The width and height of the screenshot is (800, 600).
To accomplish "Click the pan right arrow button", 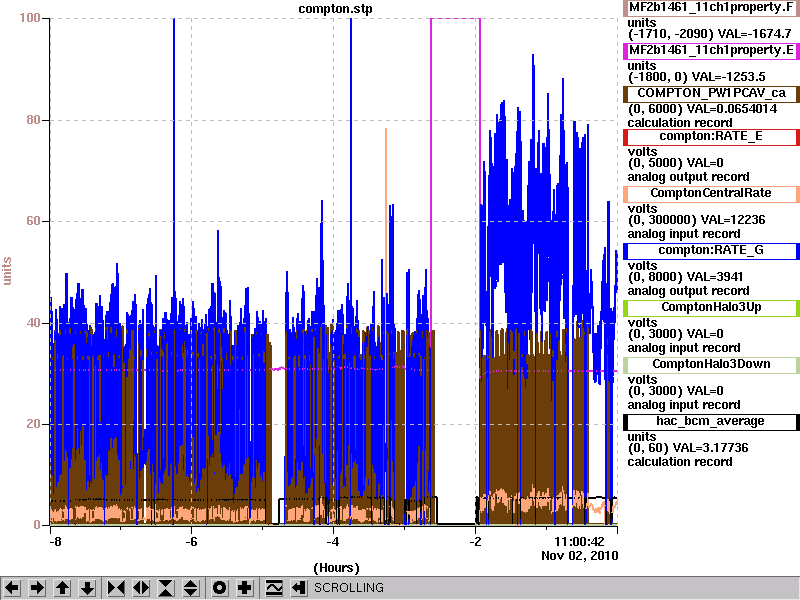I will click(37, 588).
